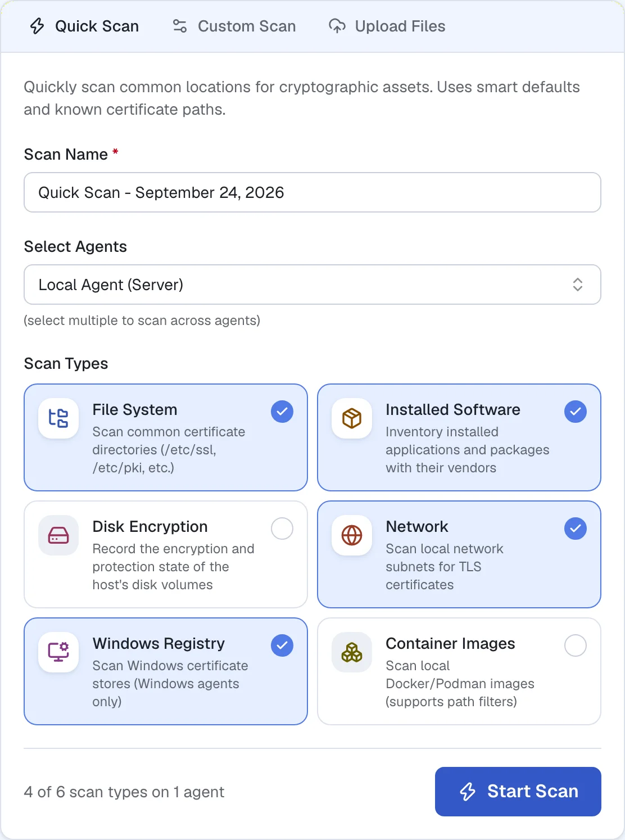Uncheck the Installed Software scan type
625x840 pixels.
576,412
